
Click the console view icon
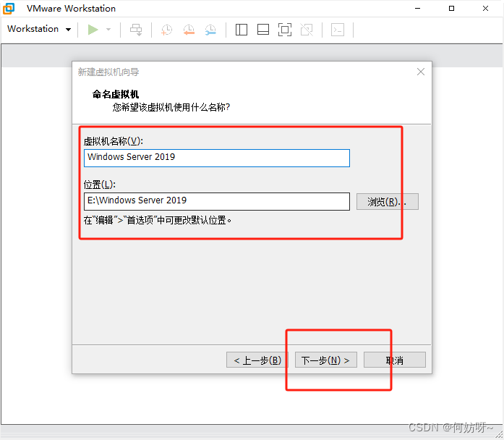point(338,30)
